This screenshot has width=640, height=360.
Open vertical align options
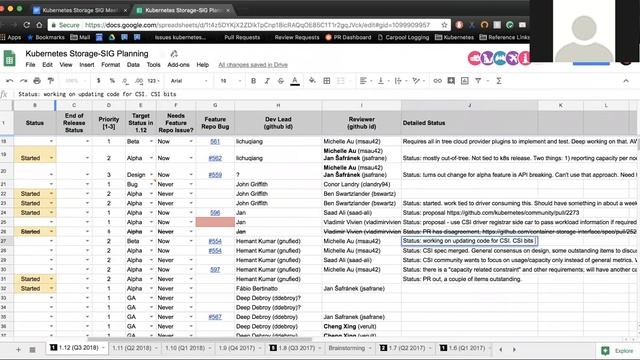382,81
